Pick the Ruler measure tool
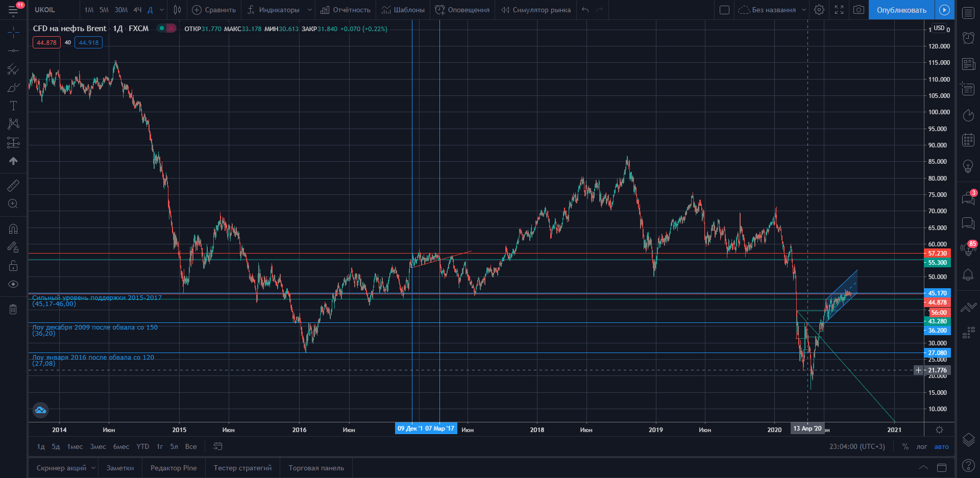The height and width of the screenshot is (478, 980). pyautogui.click(x=13, y=186)
